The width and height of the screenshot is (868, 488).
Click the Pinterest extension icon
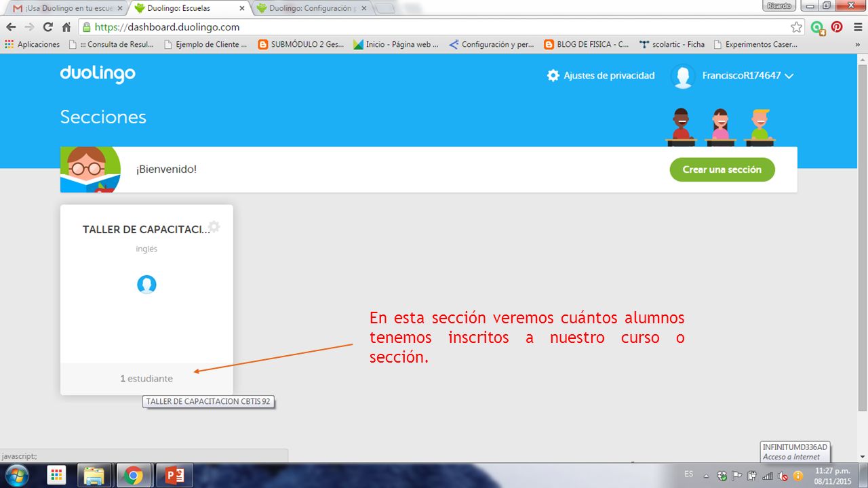pos(837,27)
